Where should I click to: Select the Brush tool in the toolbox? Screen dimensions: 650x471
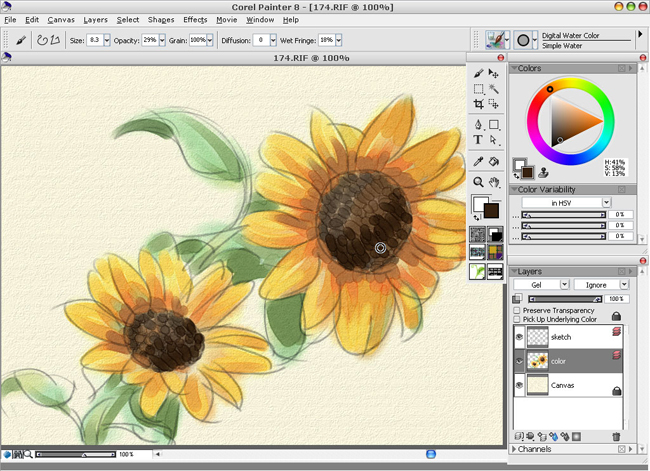(479, 74)
